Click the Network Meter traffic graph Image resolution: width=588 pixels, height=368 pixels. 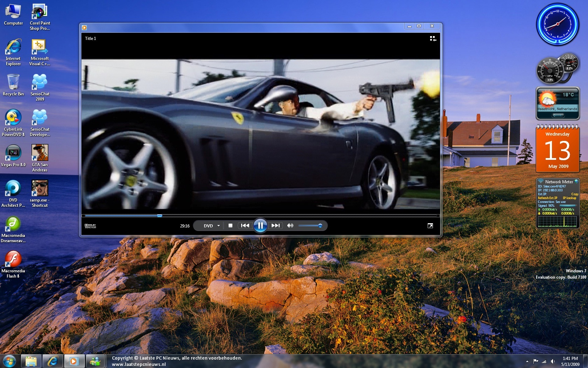[x=557, y=222]
